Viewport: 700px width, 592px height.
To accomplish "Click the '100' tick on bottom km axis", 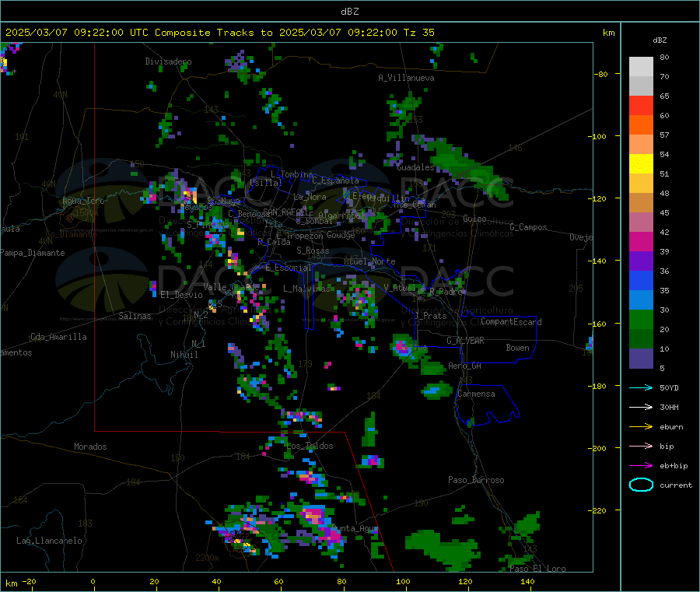I will (x=403, y=581).
